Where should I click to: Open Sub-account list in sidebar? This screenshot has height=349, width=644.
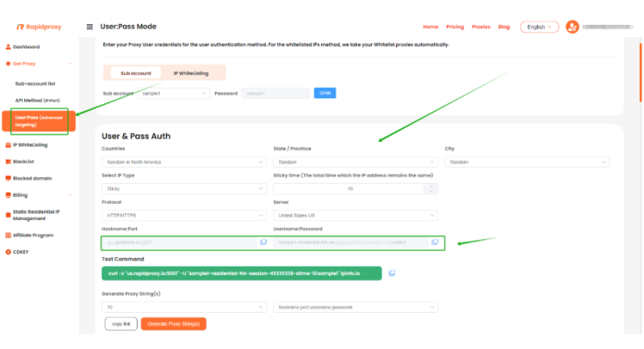click(x=35, y=84)
